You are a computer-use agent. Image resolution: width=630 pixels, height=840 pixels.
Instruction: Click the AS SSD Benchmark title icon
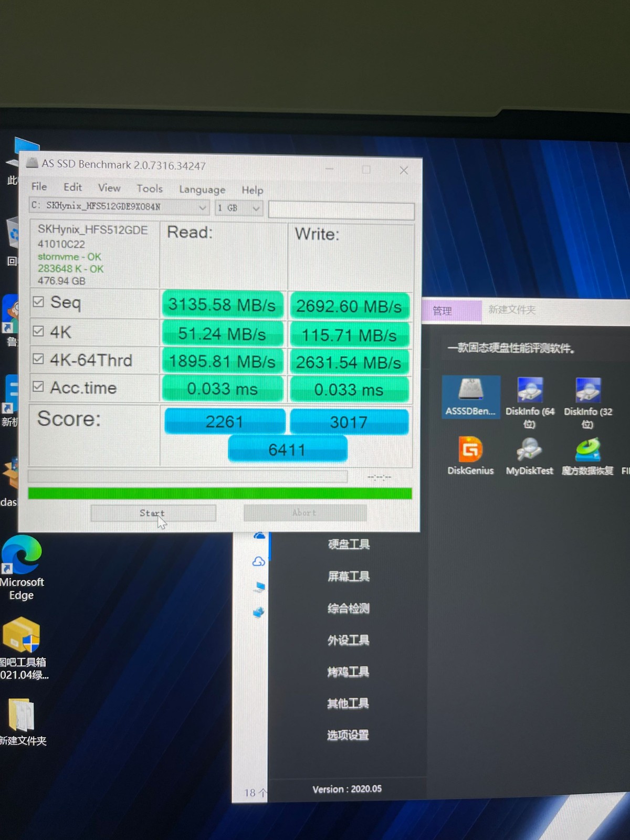[33, 163]
